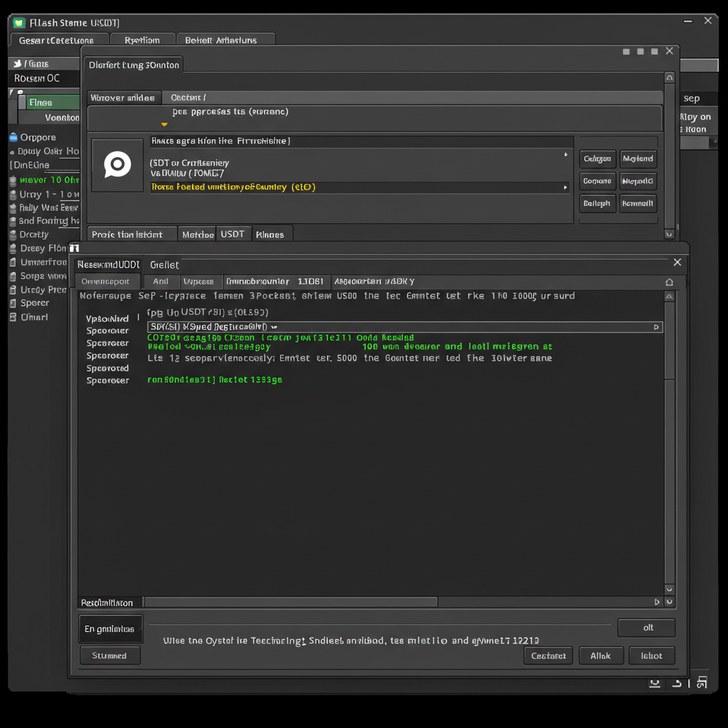Click the icon beside 'Dreay Flön'
This screenshot has height=728, width=728.
coord(13,248)
